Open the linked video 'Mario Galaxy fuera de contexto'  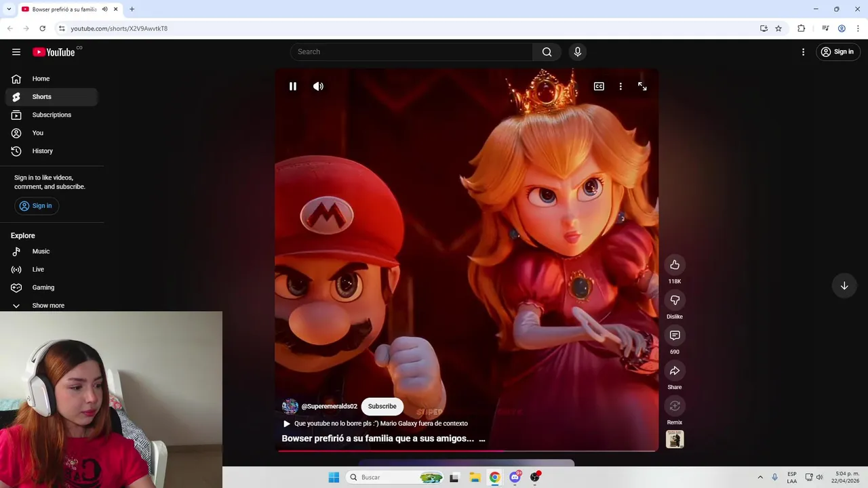pos(375,424)
